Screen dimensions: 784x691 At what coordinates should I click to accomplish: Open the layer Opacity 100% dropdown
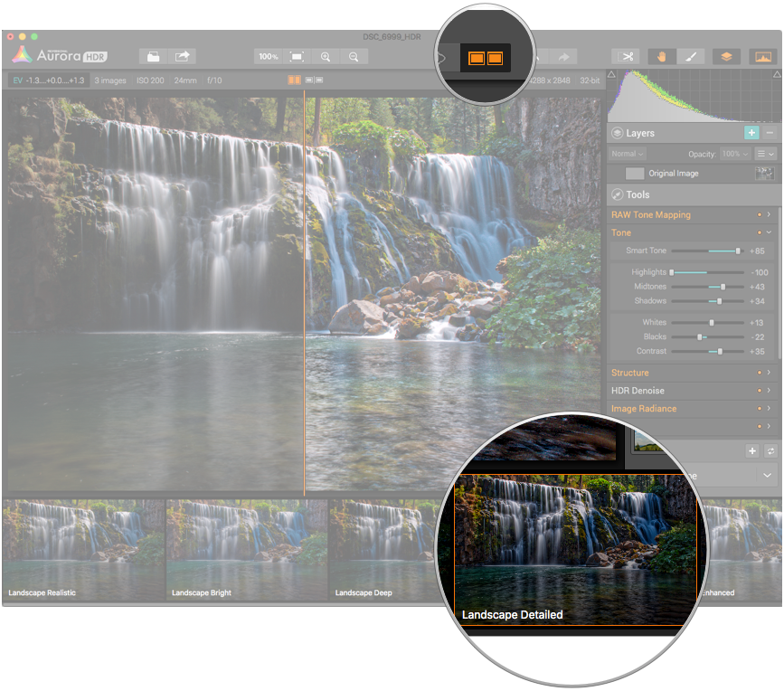tap(734, 155)
